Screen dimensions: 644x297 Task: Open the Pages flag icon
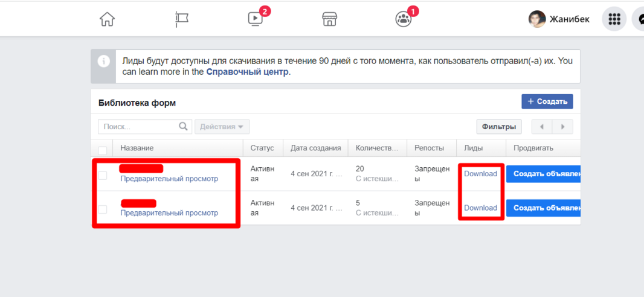pos(182,19)
